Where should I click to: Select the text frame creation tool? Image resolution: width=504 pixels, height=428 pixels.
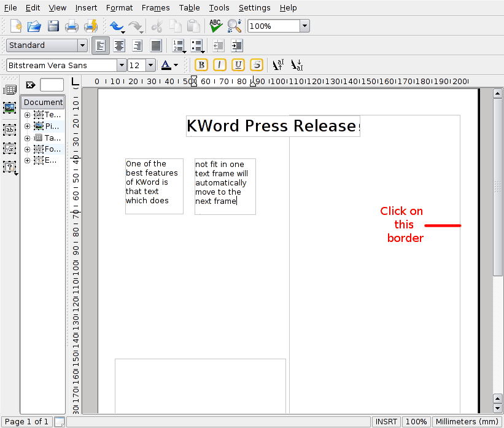[10, 129]
